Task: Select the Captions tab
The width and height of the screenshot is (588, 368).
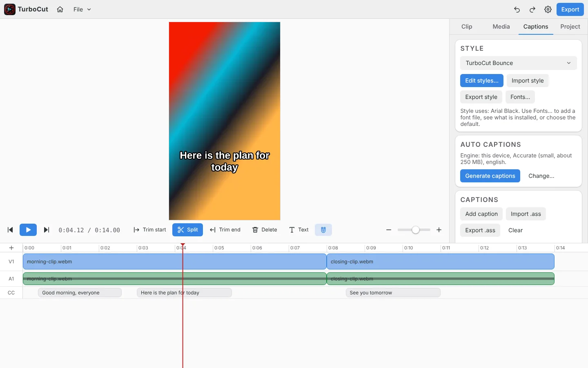Action: pyautogui.click(x=536, y=27)
